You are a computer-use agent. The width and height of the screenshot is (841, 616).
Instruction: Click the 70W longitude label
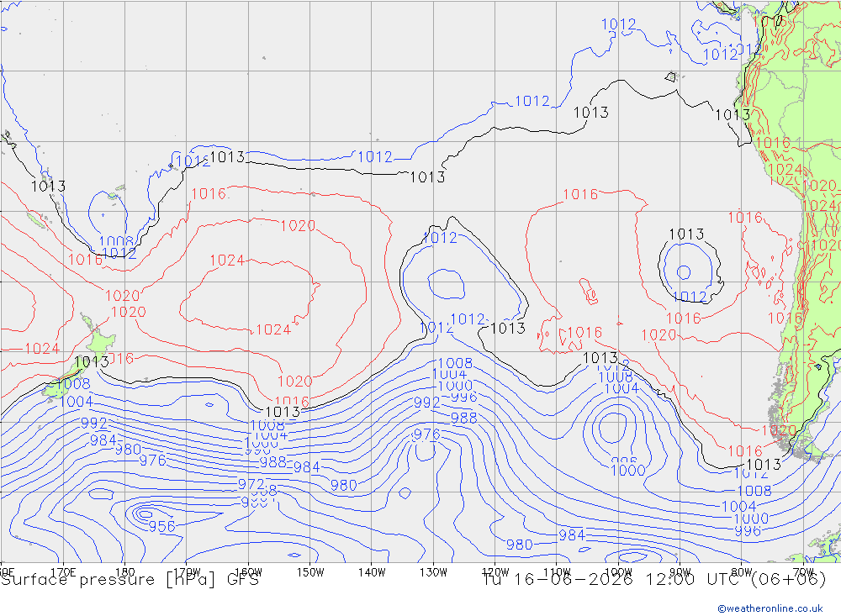pyautogui.click(x=803, y=572)
